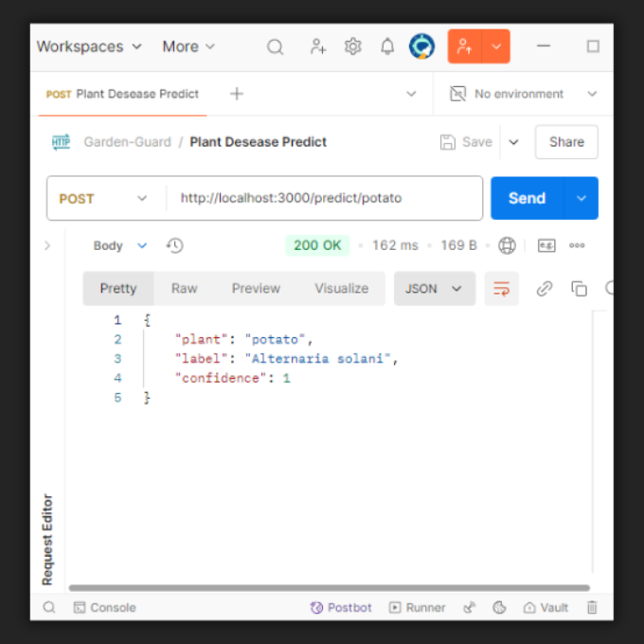Expand the POST method dropdown
Screen dimensions: 644x644
coord(104,199)
